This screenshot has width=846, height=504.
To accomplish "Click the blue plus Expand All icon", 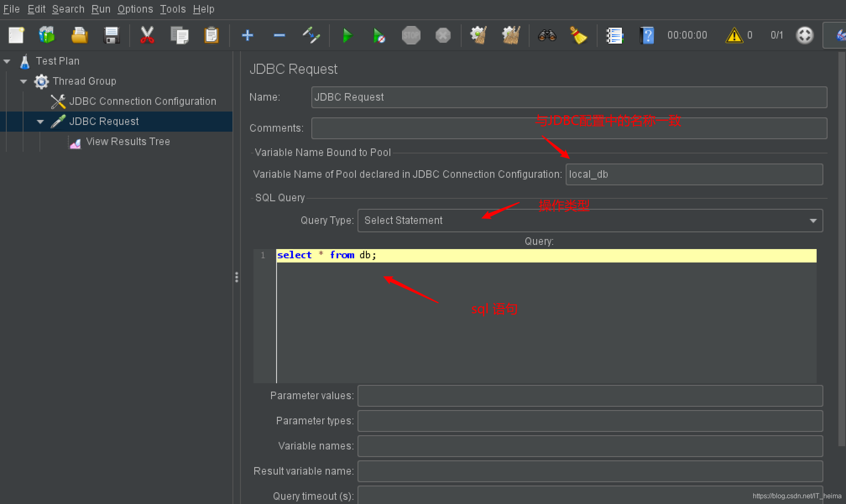I will tap(248, 36).
